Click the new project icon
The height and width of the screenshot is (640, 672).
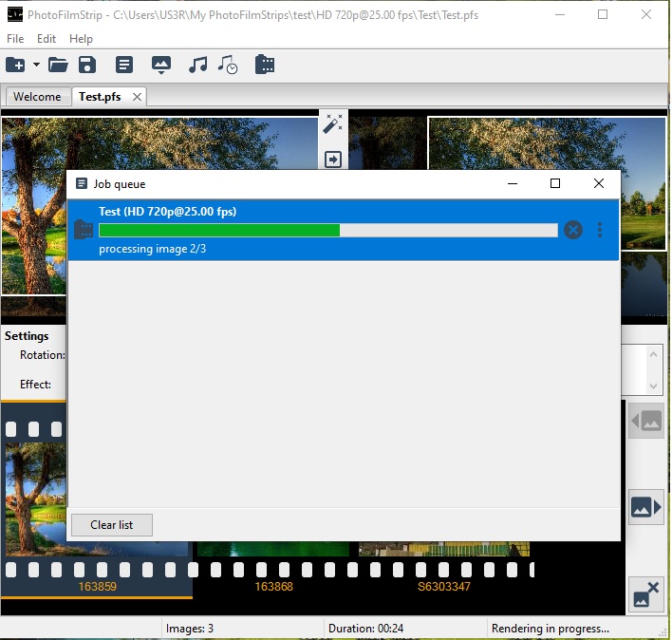tap(15, 65)
